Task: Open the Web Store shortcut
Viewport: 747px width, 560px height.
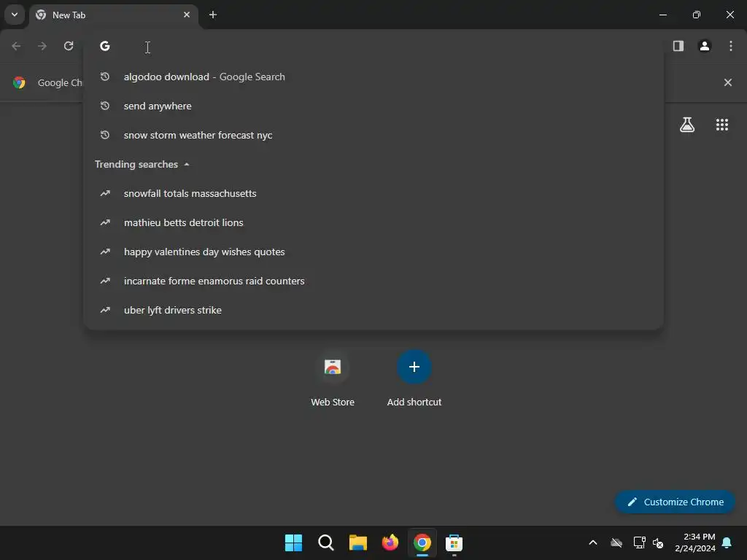Action: tap(333, 378)
